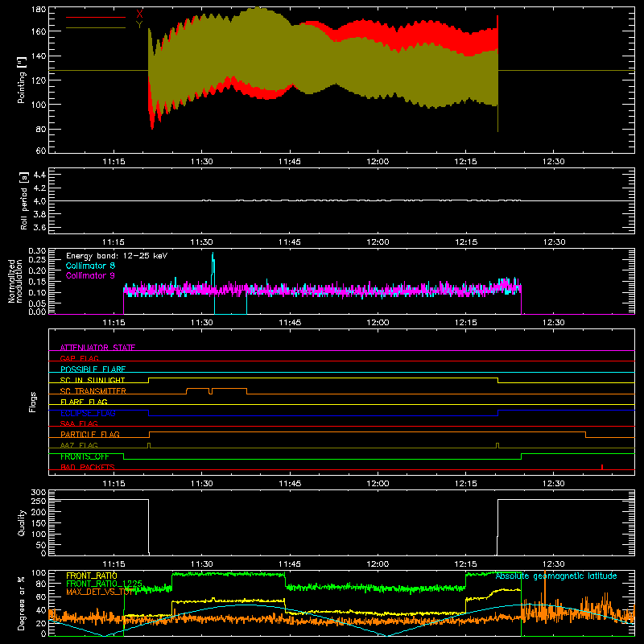Click the 60 tick on Pointing axis
This screenshot has width=644, height=644.
tap(41, 151)
